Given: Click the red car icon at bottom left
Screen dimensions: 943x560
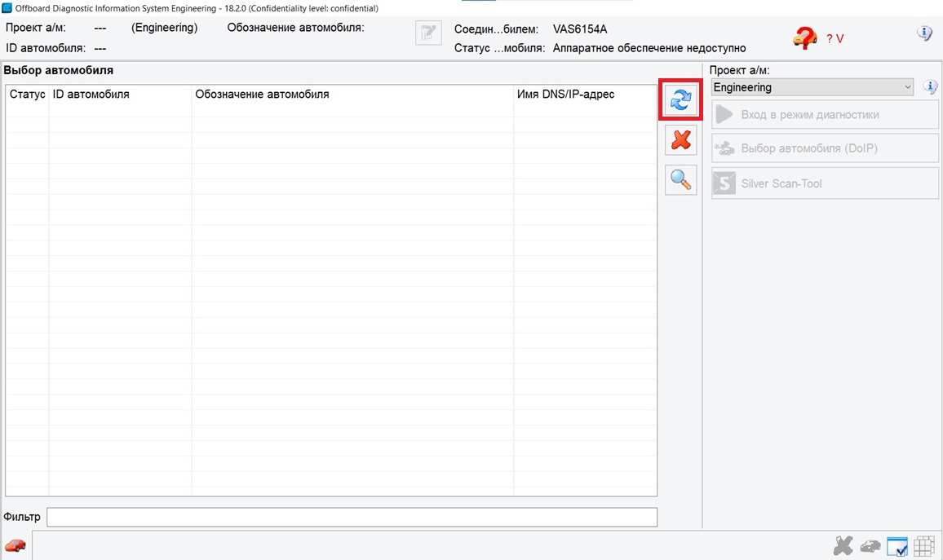Looking at the screenshot, I should [15, 545].
